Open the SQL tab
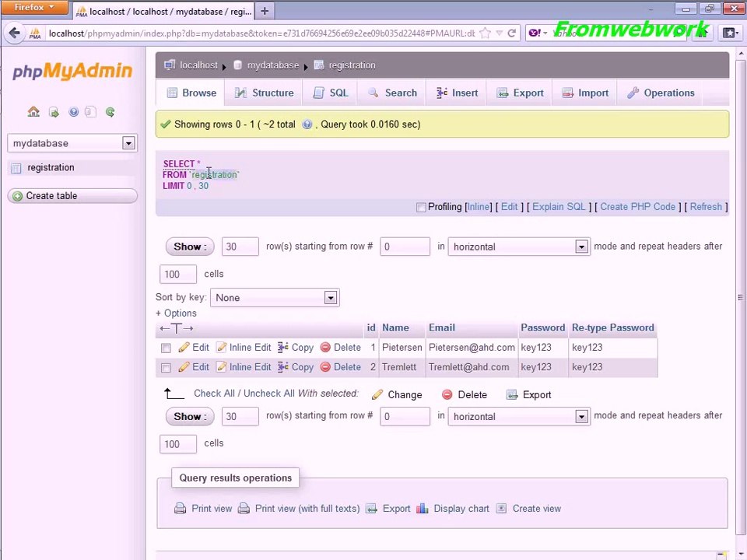The image size is (747, 560). coord(331,93)
